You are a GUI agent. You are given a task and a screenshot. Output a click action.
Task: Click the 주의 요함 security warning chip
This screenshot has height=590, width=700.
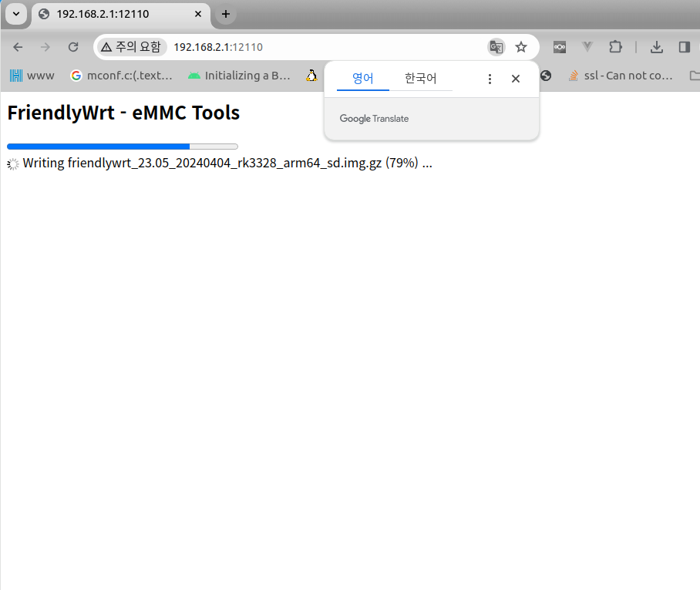point(131,47)
